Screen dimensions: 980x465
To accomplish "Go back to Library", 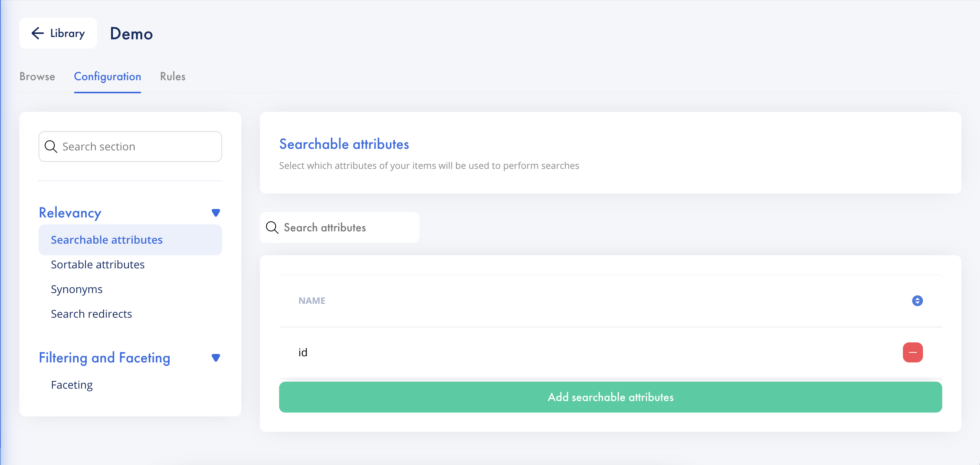I will point(58,33).
